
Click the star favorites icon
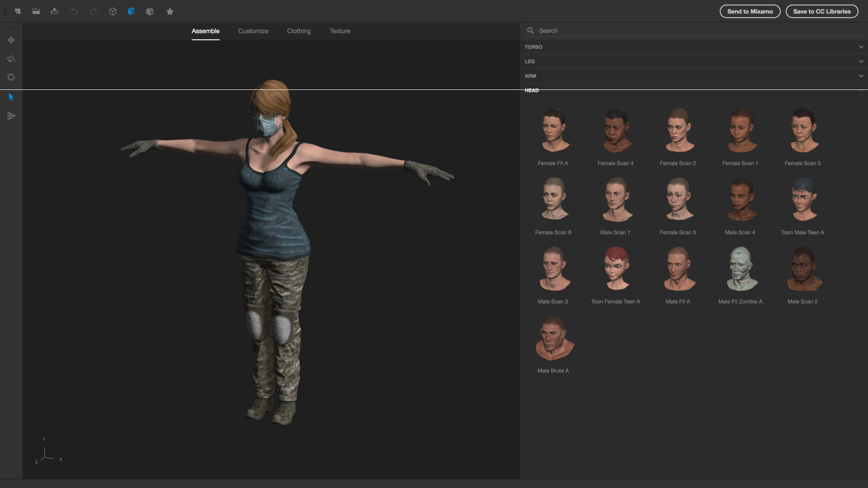170,11
